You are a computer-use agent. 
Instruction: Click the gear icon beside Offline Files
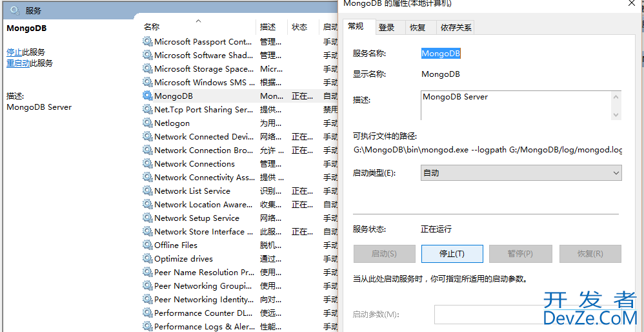[x=147, y=245]
